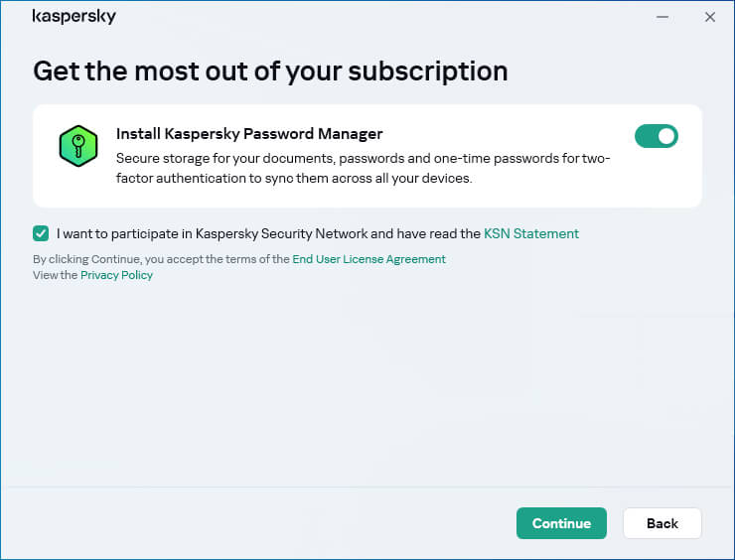Uncheck the Kaspersky Security Network participation checkbox
The image size is (735, 560).
41,234
